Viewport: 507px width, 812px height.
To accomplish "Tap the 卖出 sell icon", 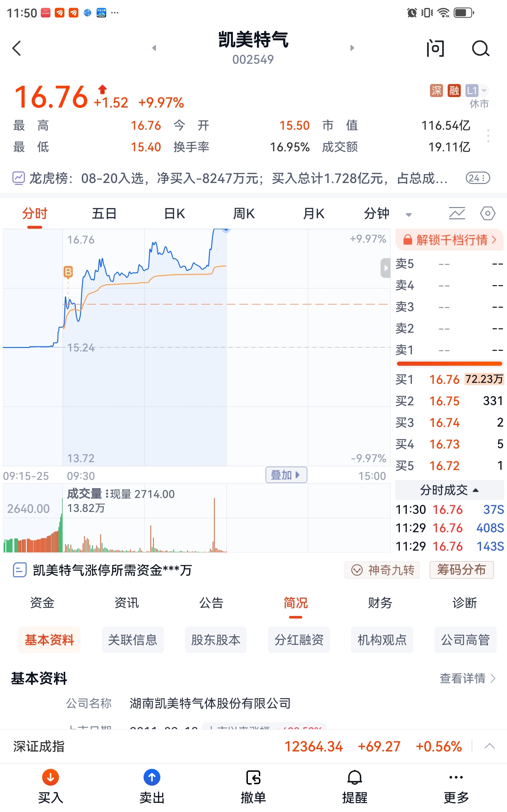I will tap(152, 777).
